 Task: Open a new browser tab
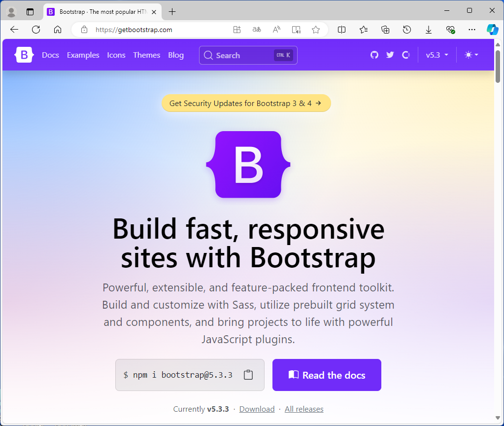coord(172,12)
